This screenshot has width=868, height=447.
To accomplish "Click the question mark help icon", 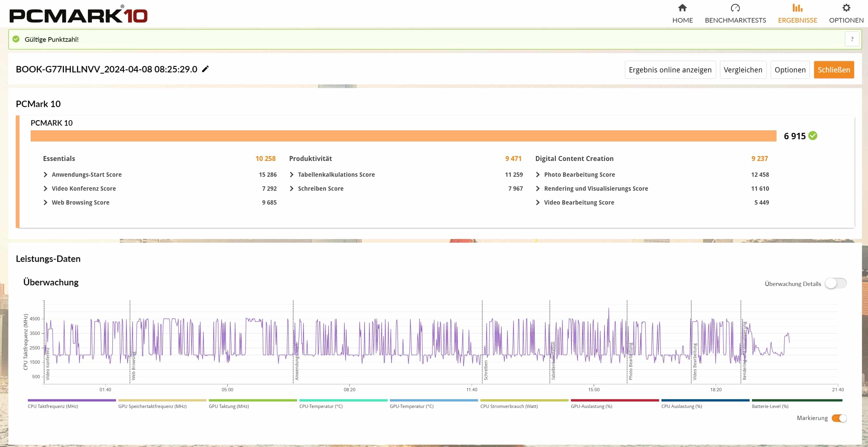I will 852,39.
